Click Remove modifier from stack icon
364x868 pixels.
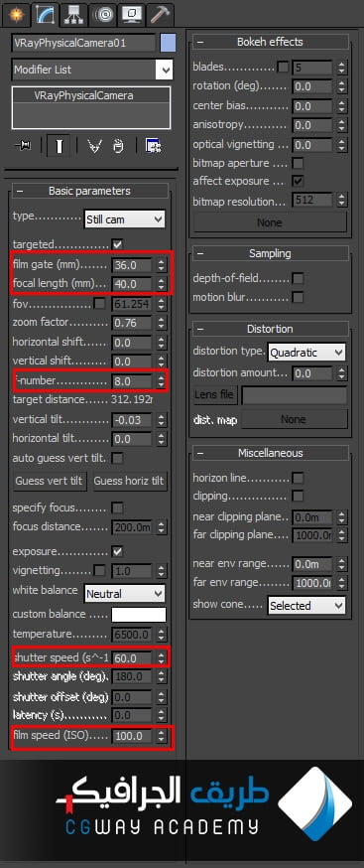click(118, 146)
